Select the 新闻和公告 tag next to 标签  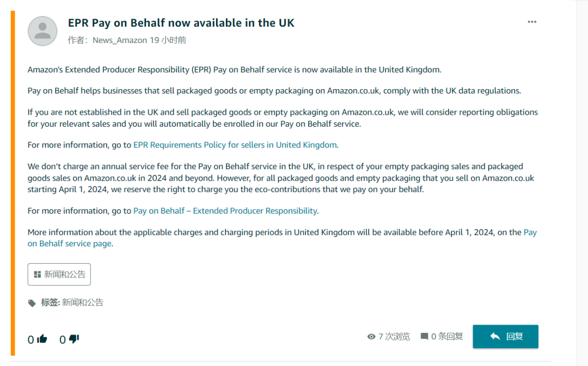pyautogui.click(x=83, y=302)
